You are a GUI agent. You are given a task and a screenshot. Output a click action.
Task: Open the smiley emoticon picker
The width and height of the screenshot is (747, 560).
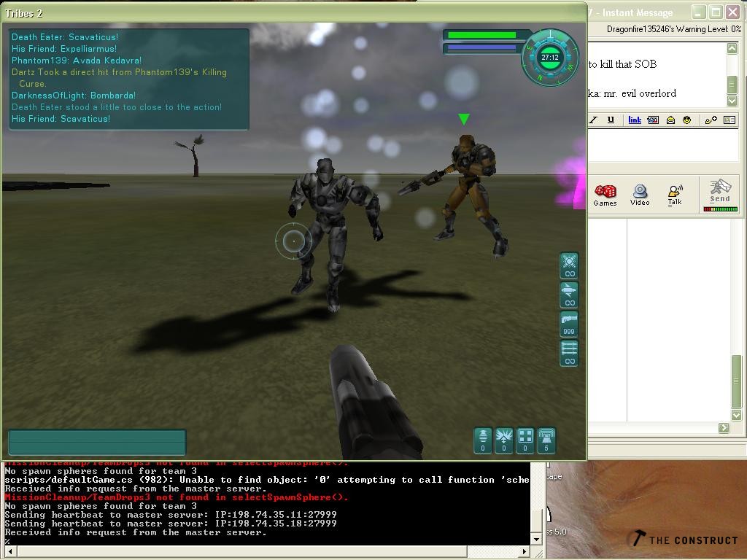[686, 120]
